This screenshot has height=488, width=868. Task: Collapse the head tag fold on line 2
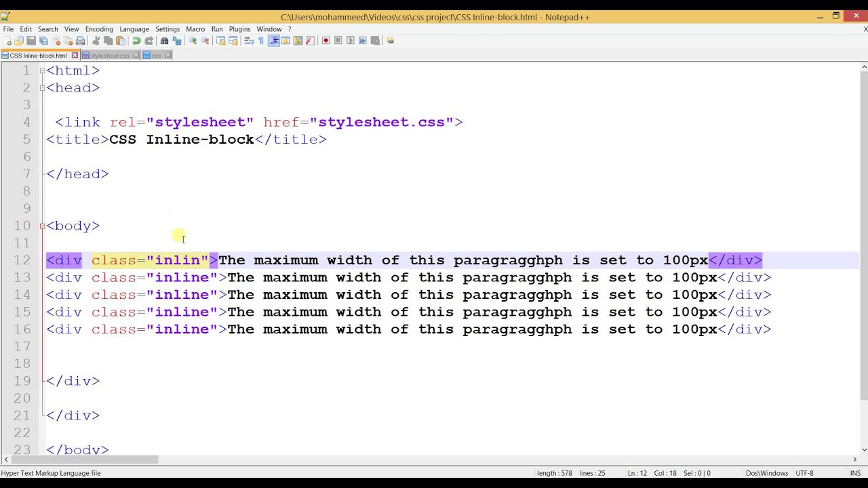(x=42, y=87)
